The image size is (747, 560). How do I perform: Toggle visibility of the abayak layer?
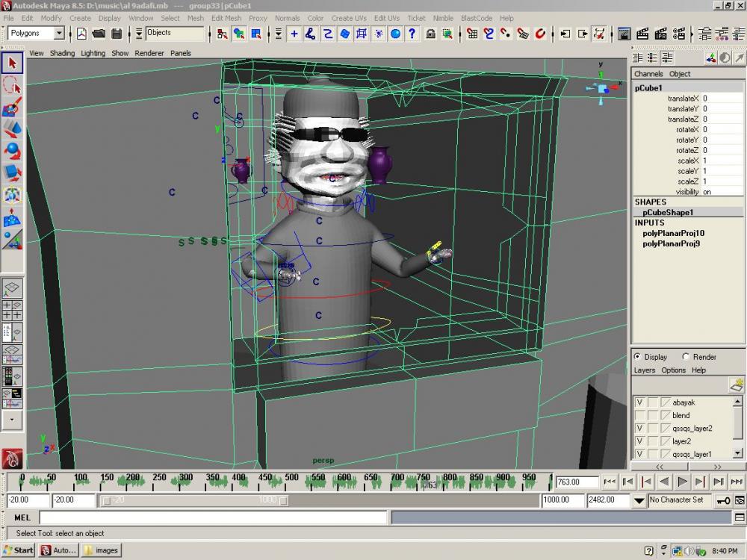tap(639, 402)
